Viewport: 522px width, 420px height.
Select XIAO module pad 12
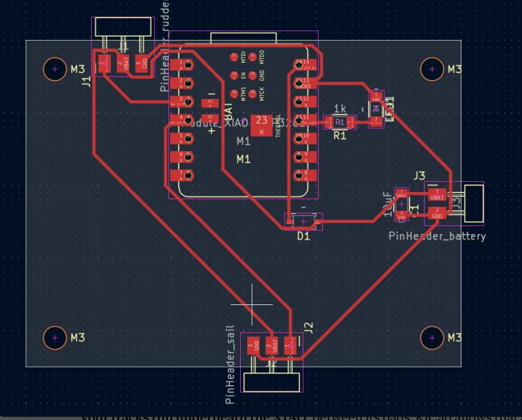[x=305, y=102]
